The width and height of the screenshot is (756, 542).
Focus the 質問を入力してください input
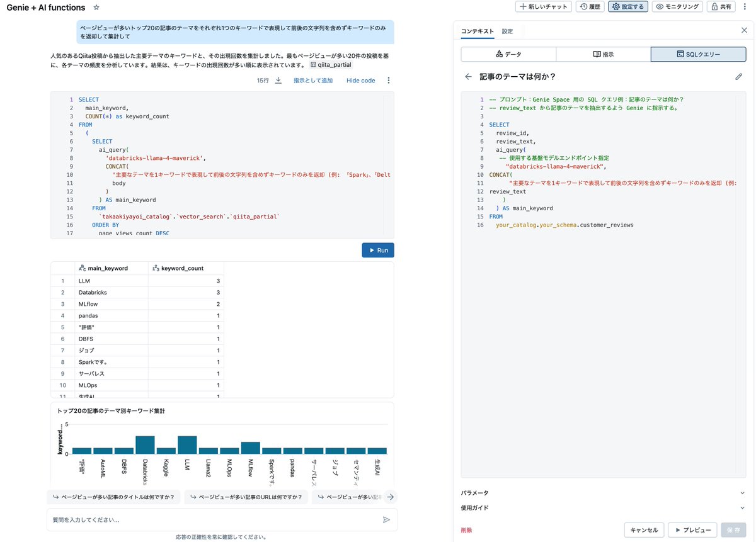click(x=214, y=520)
